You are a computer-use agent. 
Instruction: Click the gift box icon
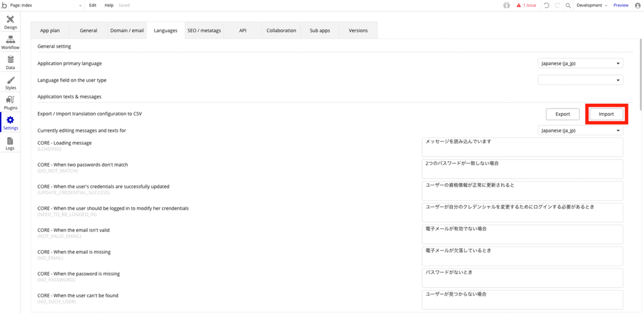(507, 5)
